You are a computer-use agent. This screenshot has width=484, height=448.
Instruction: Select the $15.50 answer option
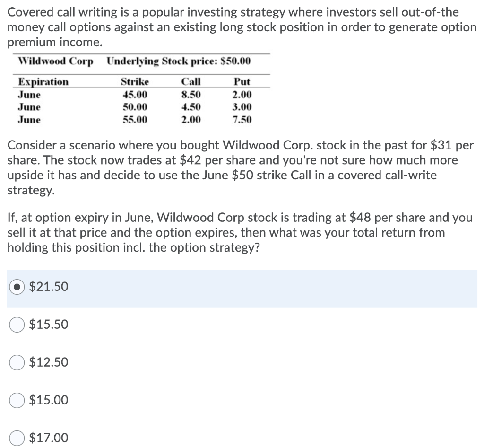click(x=17, y=325)
